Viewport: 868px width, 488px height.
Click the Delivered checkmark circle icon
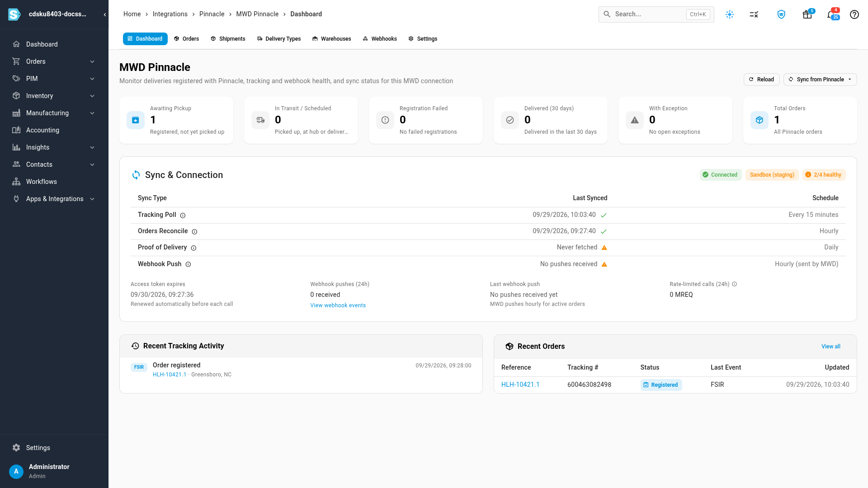click(x=510, y=120)
